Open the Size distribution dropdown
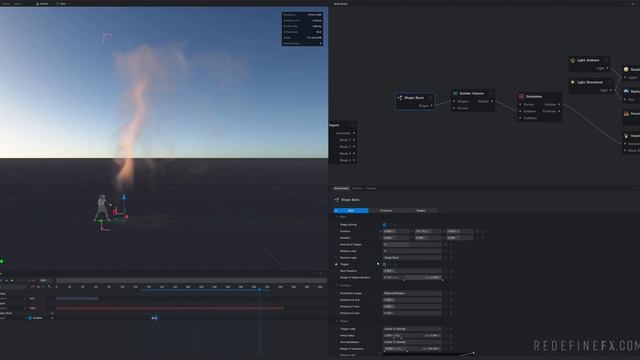640x360 pixels. pyautogui.click(x=412, y=342)
